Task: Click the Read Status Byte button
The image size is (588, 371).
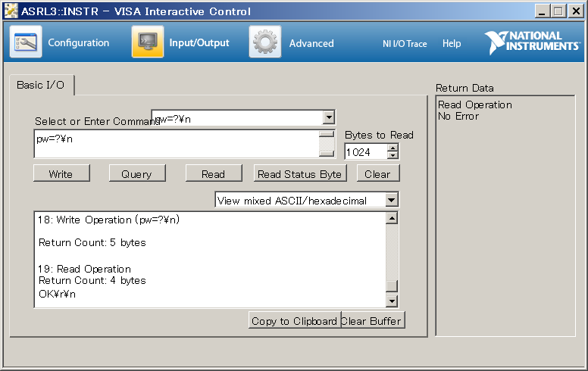Action: click(300, 173)
